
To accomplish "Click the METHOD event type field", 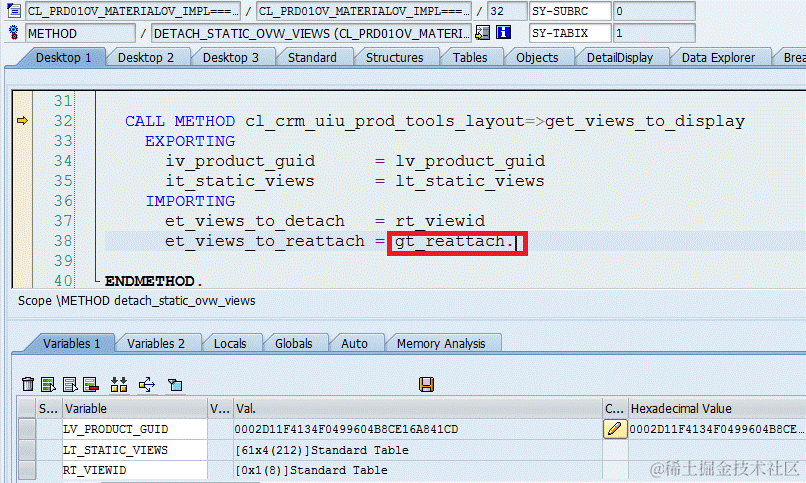I will (80, 33).
